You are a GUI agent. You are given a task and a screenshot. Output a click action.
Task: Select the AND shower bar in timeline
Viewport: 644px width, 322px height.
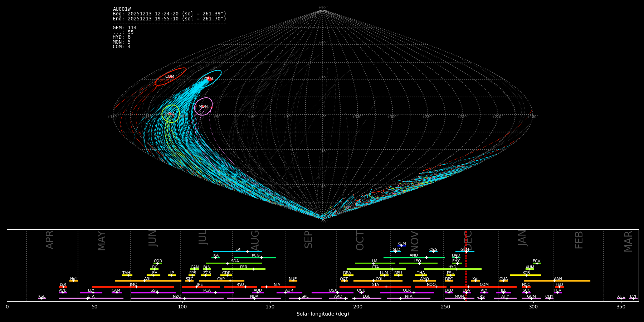414,258
